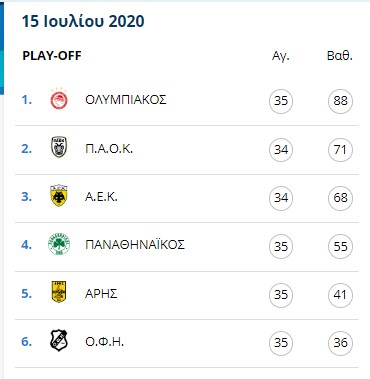Click the PLAY-OFF table heading
The width and height of the screenshot is (370, 379).
(x=52, y=56)
